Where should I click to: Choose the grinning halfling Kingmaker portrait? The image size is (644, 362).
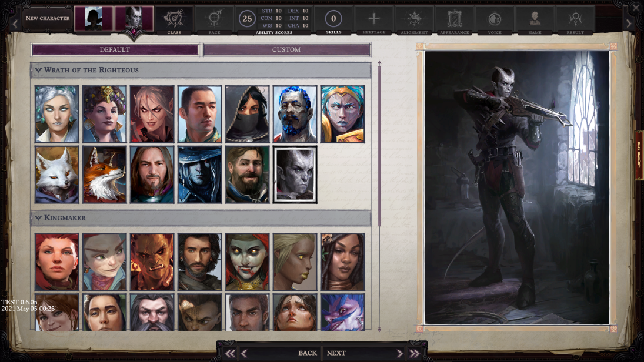tap(104, 262)
